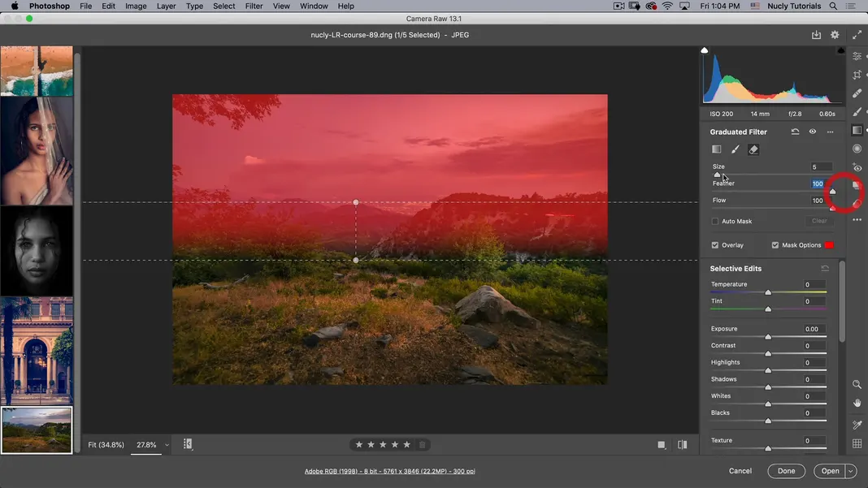Select the black and white portrait thumbnail
Screen dimensions: 868x488
click(x=37, y=251)
